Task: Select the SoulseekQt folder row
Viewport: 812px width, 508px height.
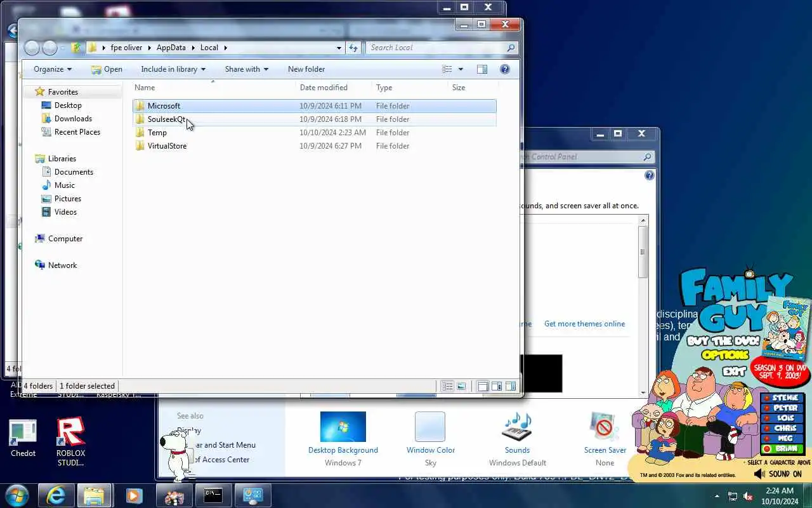Action: pyautogui.click(x=315, y=119)
